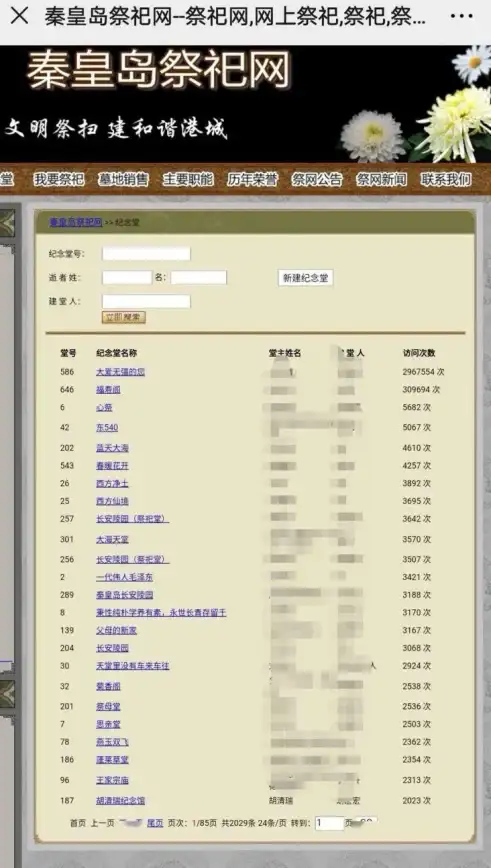Open the 墓地销售 navigation item

pyautogui.click(x=123, y=179)
